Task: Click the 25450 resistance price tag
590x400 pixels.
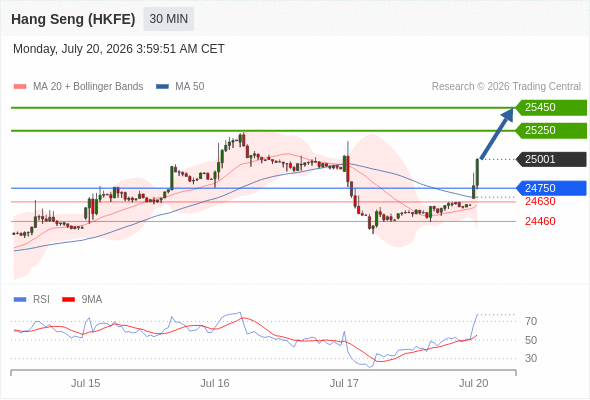Action: coord(551,108)
